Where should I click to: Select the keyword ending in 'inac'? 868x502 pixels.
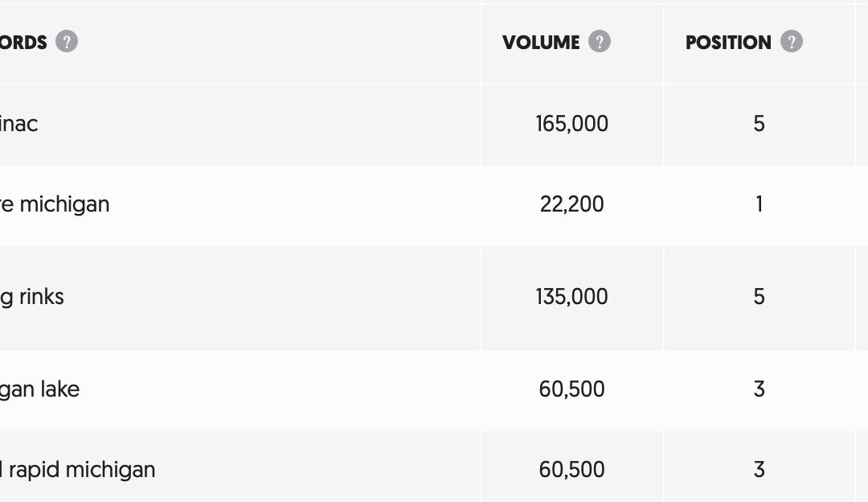pos(18,124)
